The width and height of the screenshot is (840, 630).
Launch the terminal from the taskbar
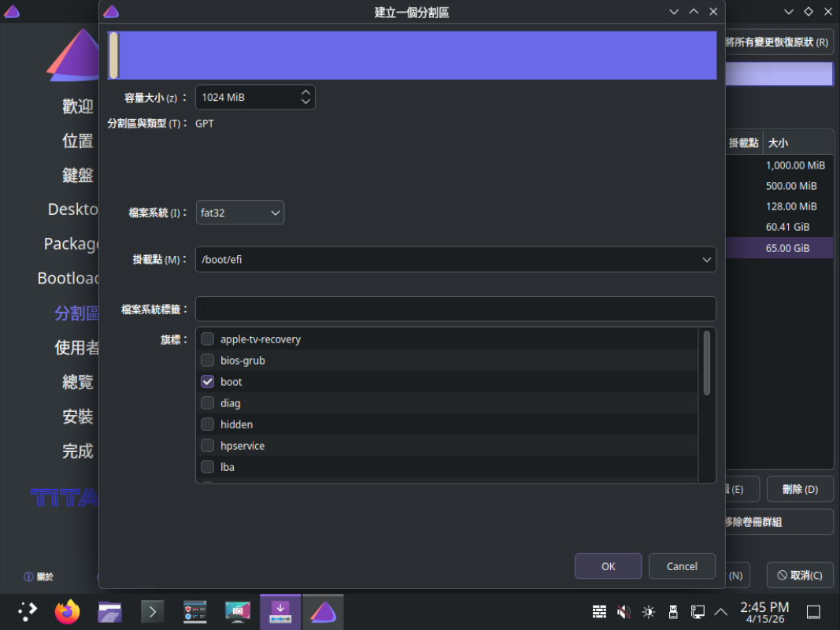pyautogui.click(x=152, y=611)
